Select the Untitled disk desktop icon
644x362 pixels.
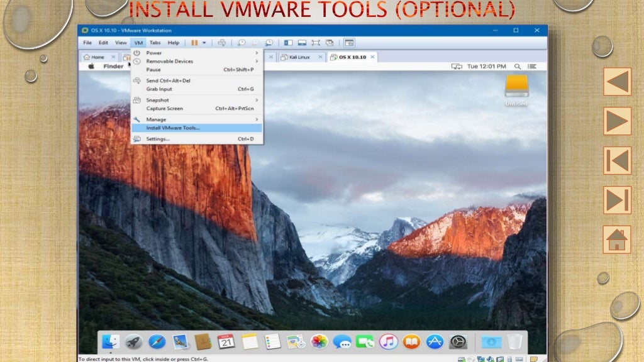517,90
